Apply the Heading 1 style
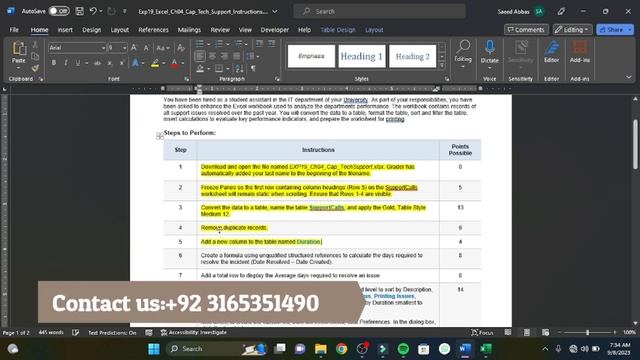This screenshot has width=640, height=360. pos(362,56)
